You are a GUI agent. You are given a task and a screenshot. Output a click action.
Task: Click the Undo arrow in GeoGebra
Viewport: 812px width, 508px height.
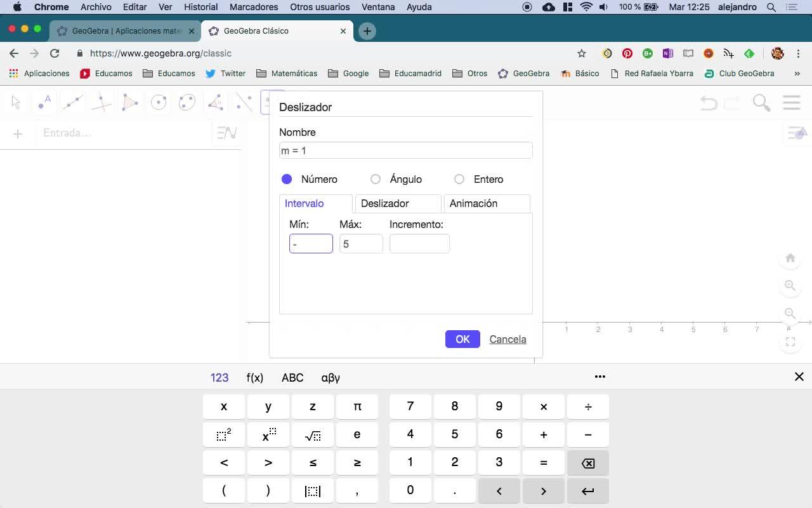(708, 102)
